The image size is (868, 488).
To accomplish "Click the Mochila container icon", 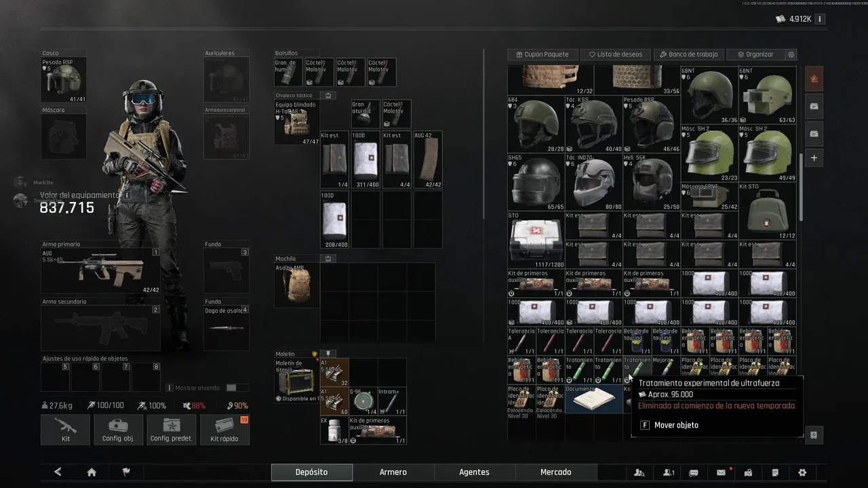I will point(328,258).
